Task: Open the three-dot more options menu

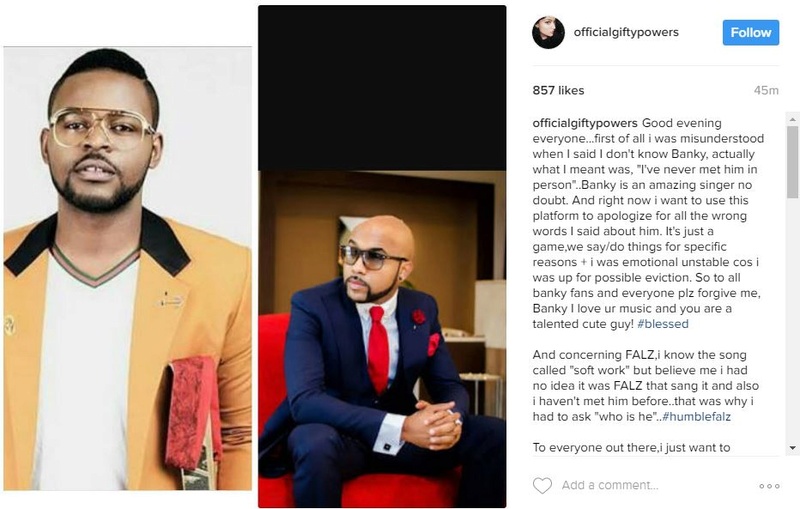Action: pyautogui.click(x=769, y=486)
